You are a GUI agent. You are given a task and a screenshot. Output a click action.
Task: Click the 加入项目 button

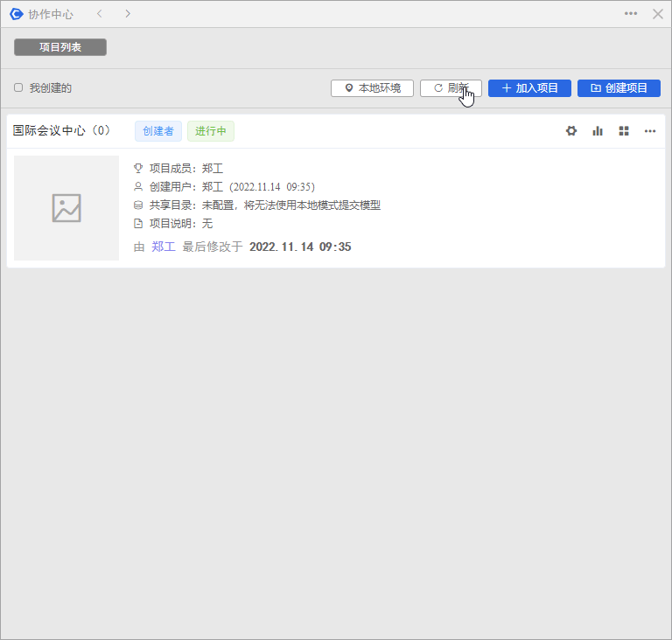pos(529,88)
